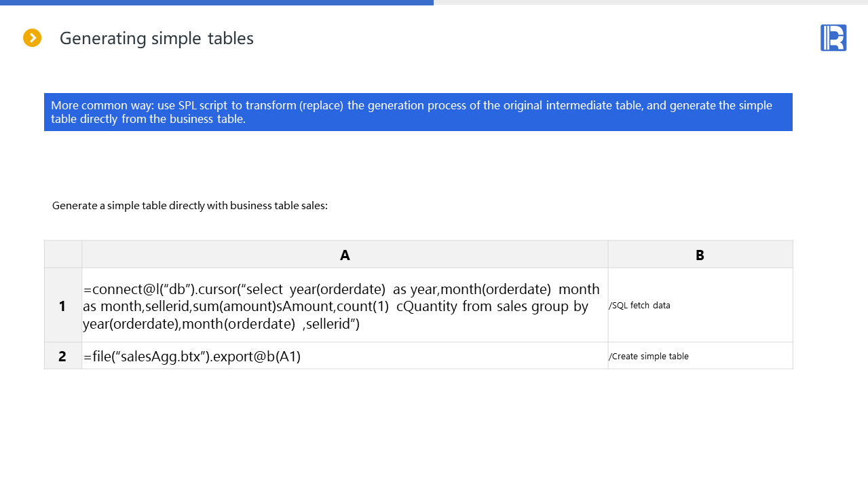Click the blue logo icon in top-right corner
868x489 pixels.
(833, 38)
